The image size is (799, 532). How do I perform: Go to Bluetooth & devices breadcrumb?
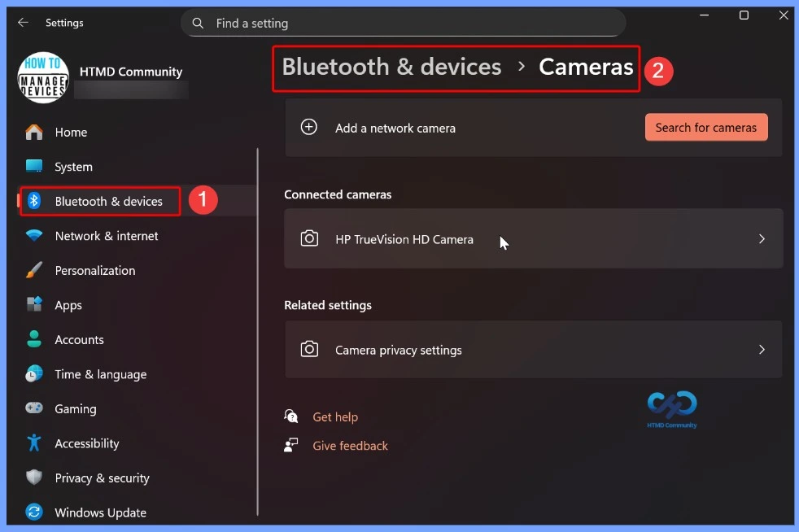pos(391,67)
